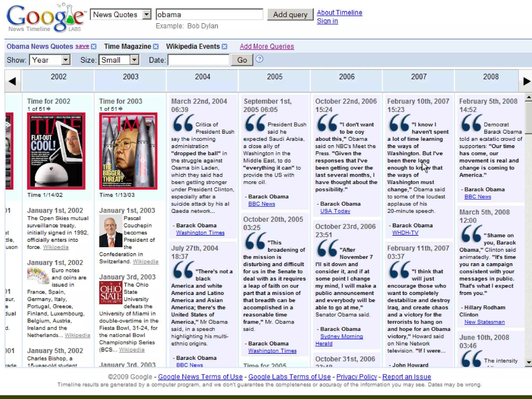Open the Add More Queries link
Screen dimensions: 532x399
point(267,46)
